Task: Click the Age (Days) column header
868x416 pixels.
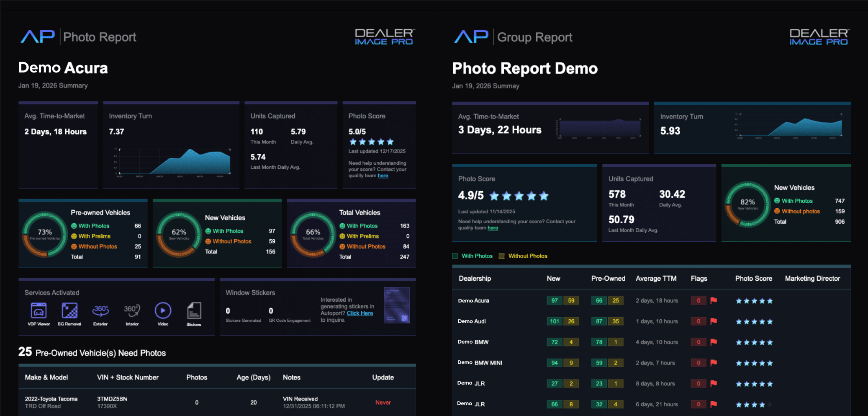Action: pyautogui.click(x=253, y=377)
